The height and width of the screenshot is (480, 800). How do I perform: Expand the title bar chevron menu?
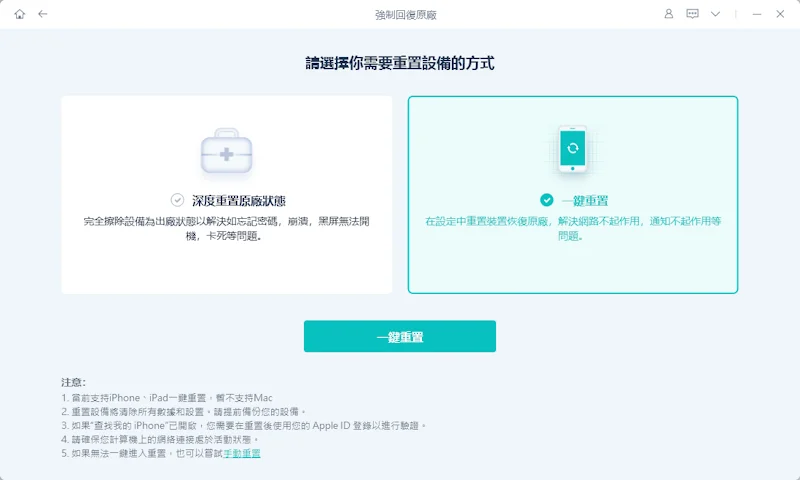[x=716, y=14]
